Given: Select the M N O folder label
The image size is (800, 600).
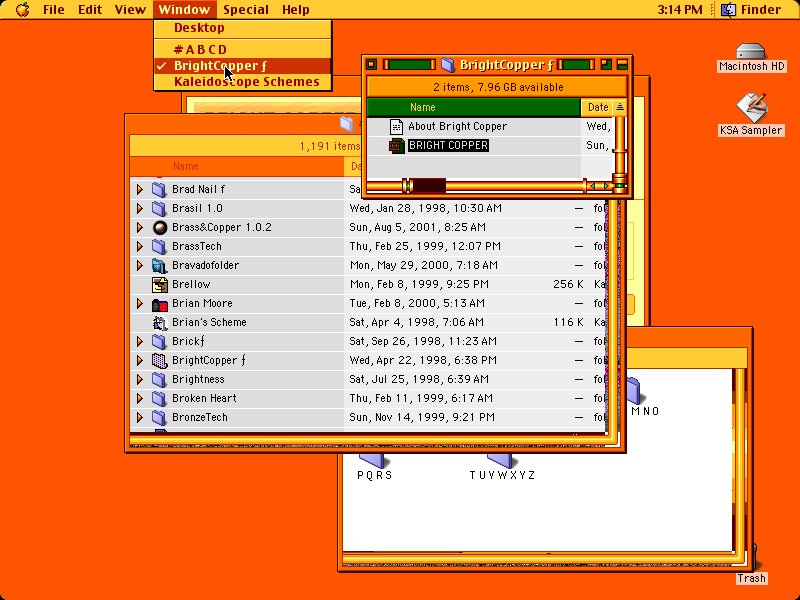Looking at the screenshot, I should point(645,411).
